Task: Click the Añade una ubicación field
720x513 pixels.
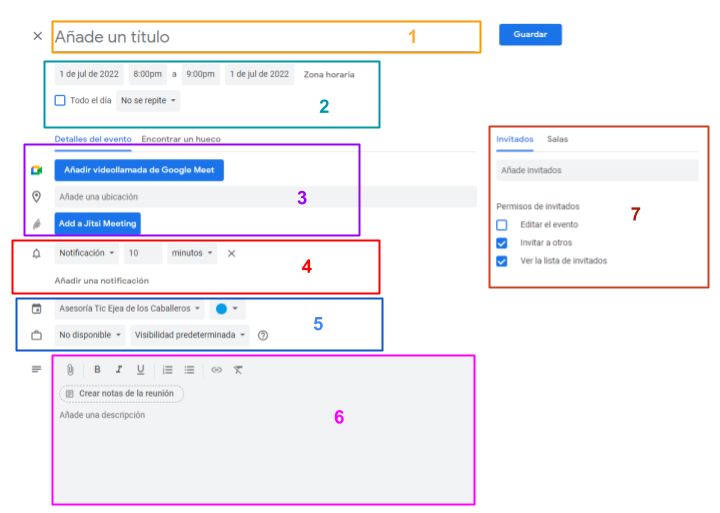Action: (265, 197)
